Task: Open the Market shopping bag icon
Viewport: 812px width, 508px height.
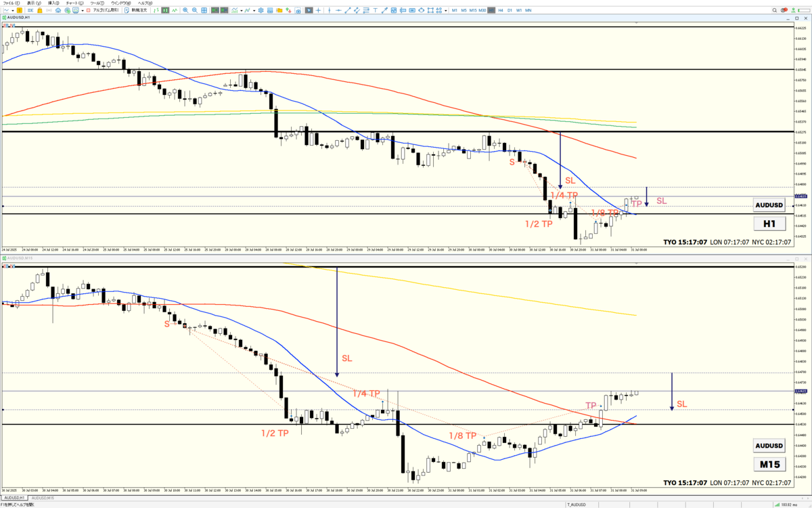Action: pos(39,11)
